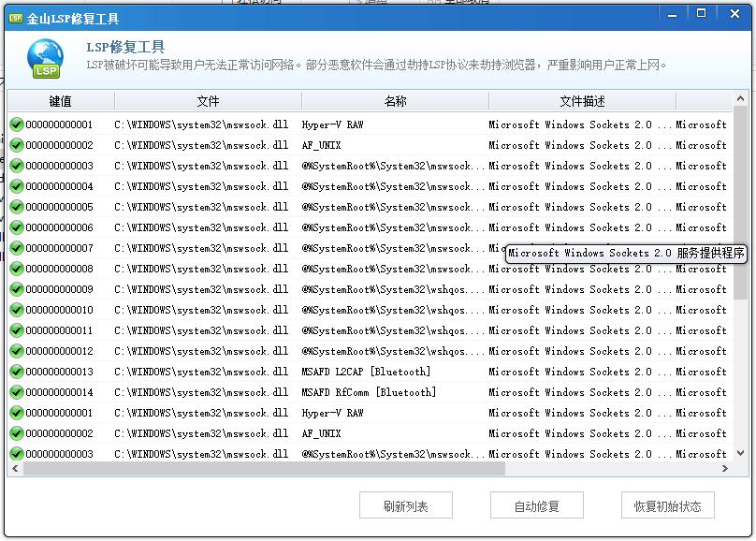Sort by the 文件描述 column header

click(582, 101)
